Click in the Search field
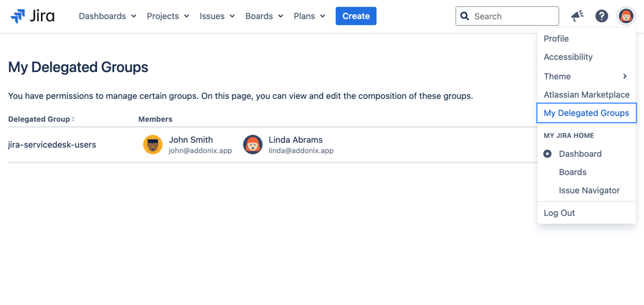The width and height of the screenshot is (644, 305). (507, 16)
